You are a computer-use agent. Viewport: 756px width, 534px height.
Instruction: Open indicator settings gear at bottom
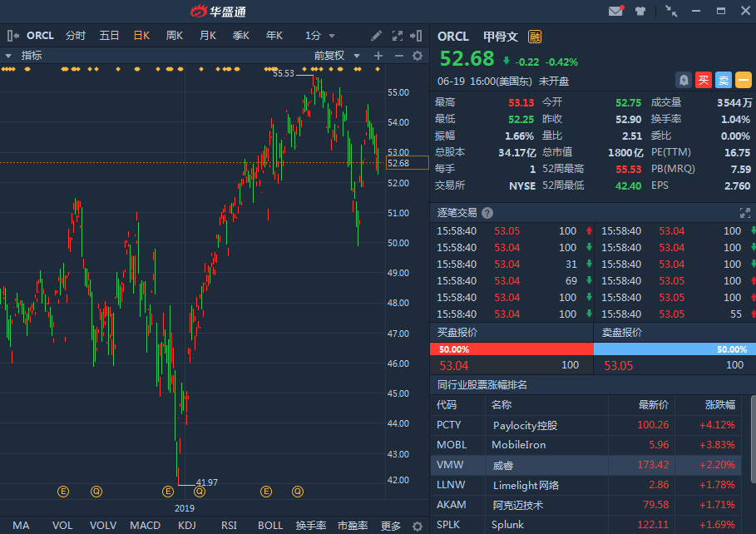tap(418, 526)
